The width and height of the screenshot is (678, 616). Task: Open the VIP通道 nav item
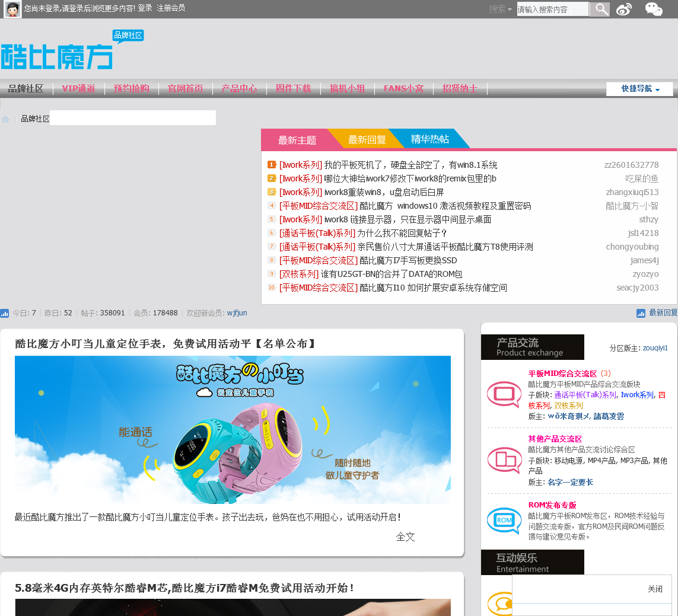pyautogui.click(x=79, y=88)
